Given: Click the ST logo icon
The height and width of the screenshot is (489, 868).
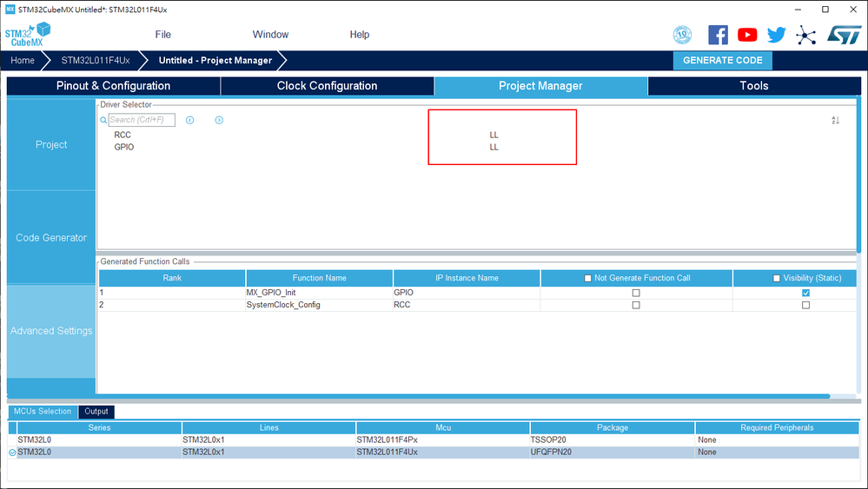Looking at the screenshot, I should click(845, 35).
